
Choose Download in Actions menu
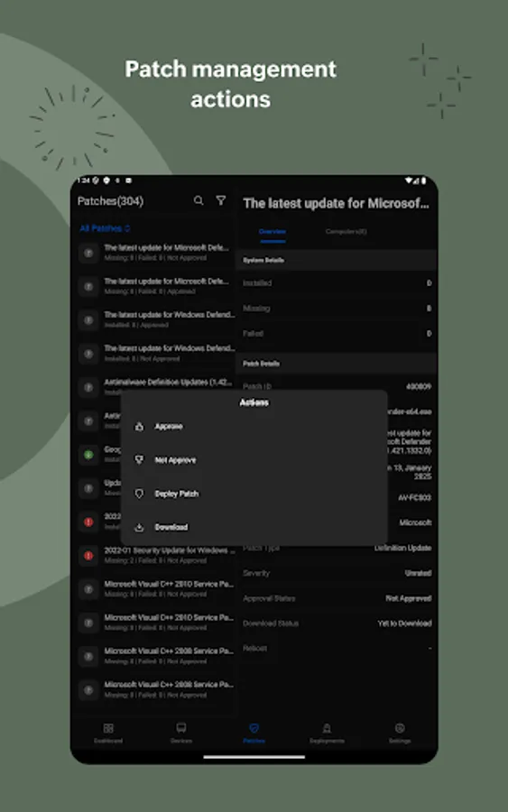click(x=254, y=527)
